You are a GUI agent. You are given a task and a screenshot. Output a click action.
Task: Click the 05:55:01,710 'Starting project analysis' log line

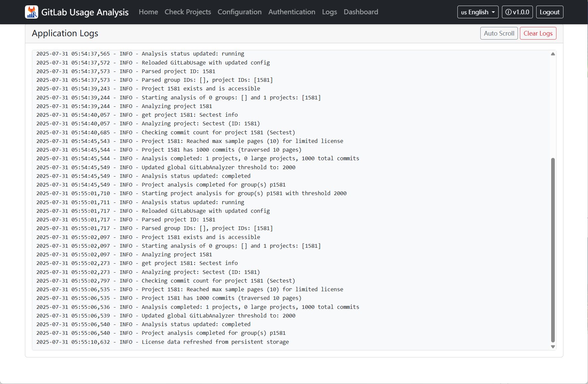tap(191, 193)
